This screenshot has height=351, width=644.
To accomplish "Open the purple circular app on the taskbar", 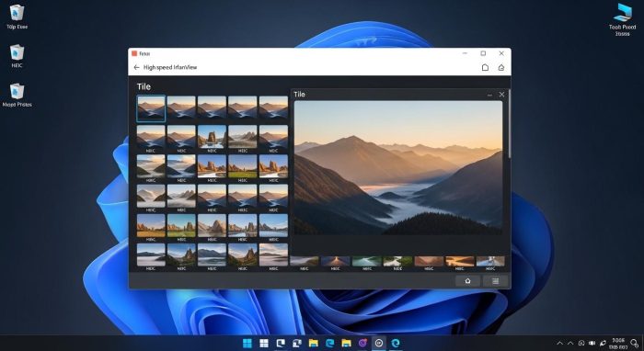I will (x=362, y=343).
